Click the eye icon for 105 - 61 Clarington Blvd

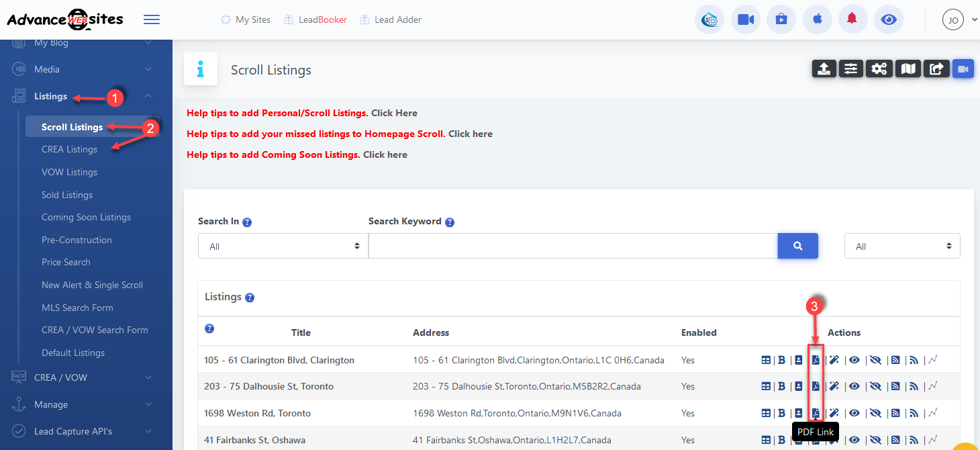pos(854,360)
